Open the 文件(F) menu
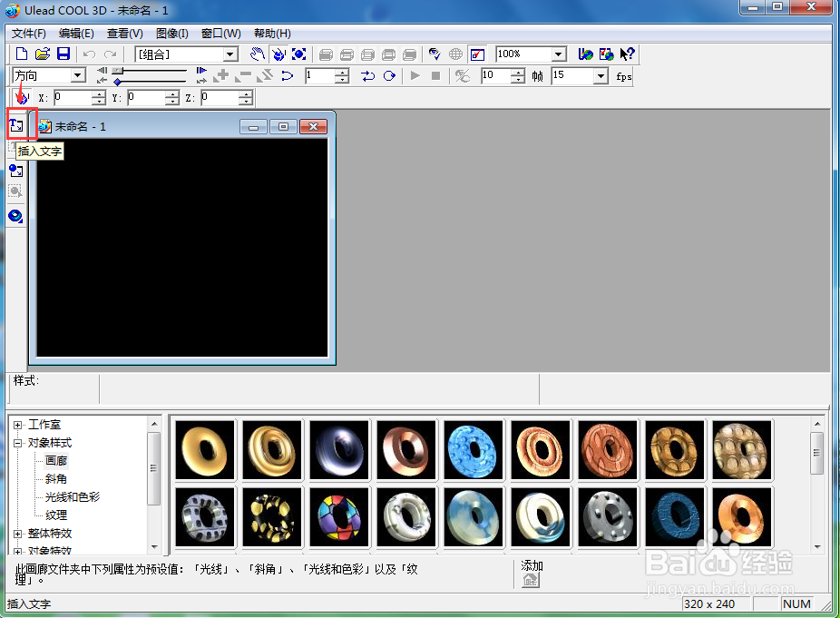Screen dimensions: 840x618 coord(29,34)
